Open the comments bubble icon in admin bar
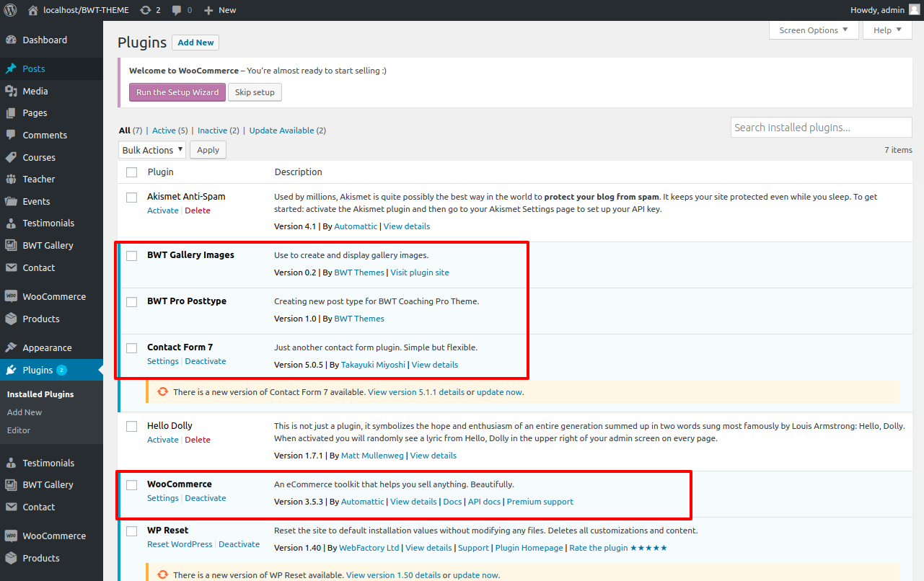Screen dimensions: 924x581 coord(177,10)
